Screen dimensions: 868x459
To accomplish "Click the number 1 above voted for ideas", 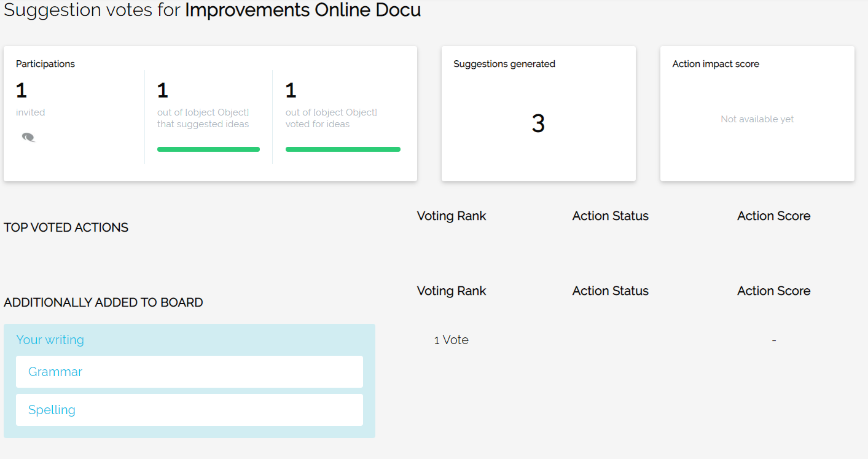I will pyautogui.click(x=291, y=91).
